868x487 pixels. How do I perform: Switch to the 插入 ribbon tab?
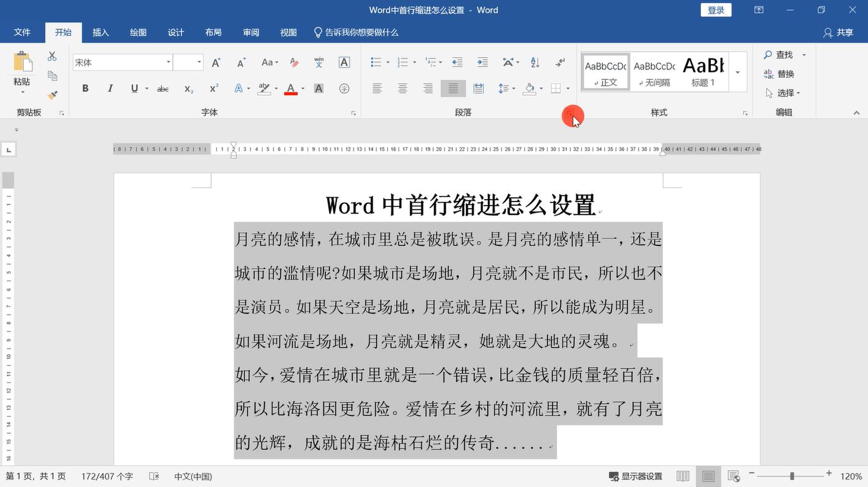[101, 32]
